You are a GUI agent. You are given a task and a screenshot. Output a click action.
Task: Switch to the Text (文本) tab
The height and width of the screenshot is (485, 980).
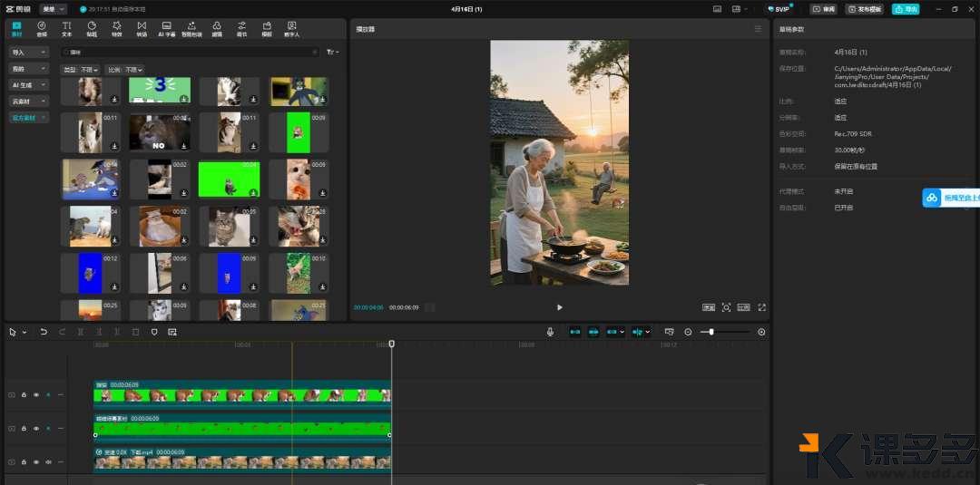click(x=66, y=28)
